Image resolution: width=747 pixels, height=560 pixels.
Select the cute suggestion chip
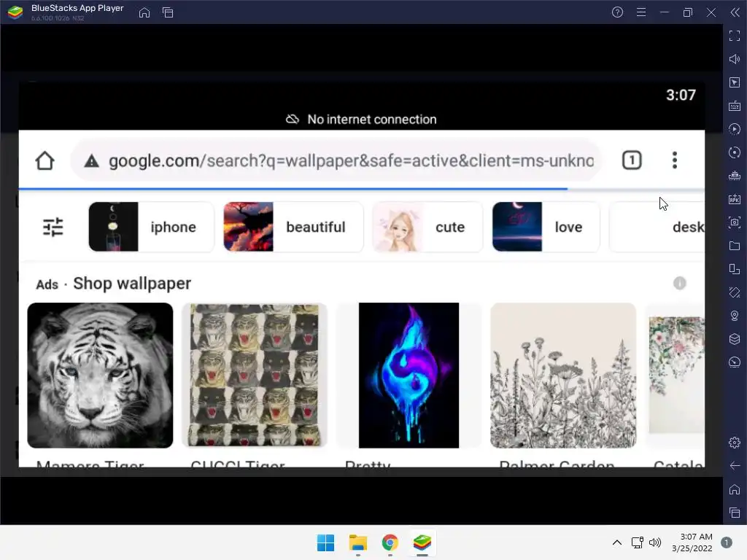[427, 227]
